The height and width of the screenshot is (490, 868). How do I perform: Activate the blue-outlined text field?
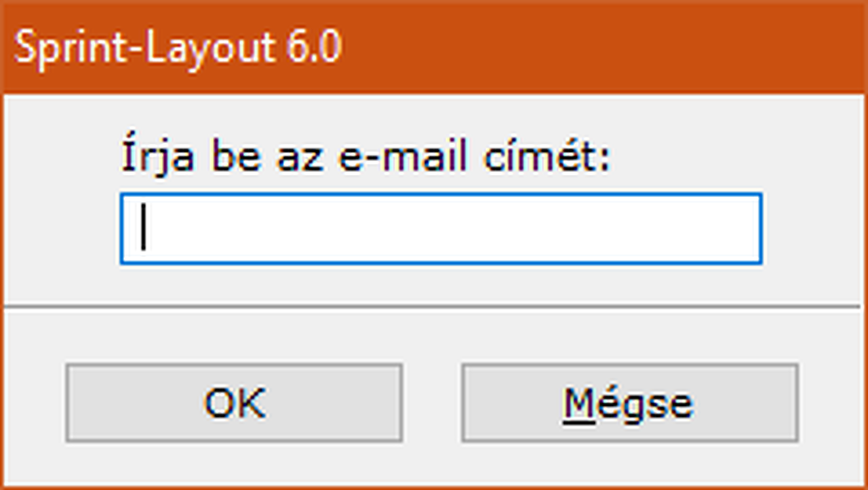pyautogui.click(x=441, y=228)
